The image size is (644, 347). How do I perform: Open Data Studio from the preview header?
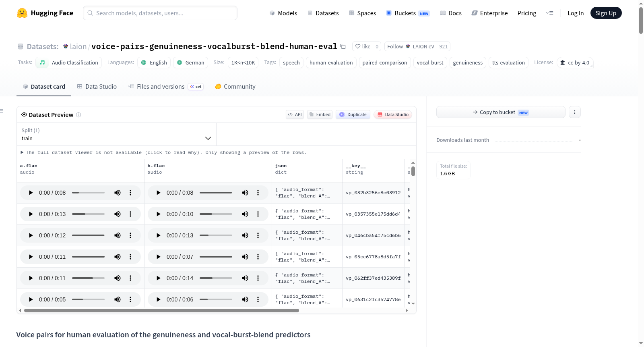tap(393, 114)
